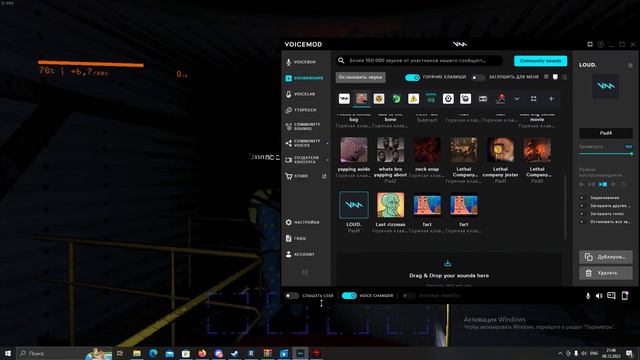Click Drag & Drop upload area icon
Screen dimensions: 640x360
click(x=448, y=263)
